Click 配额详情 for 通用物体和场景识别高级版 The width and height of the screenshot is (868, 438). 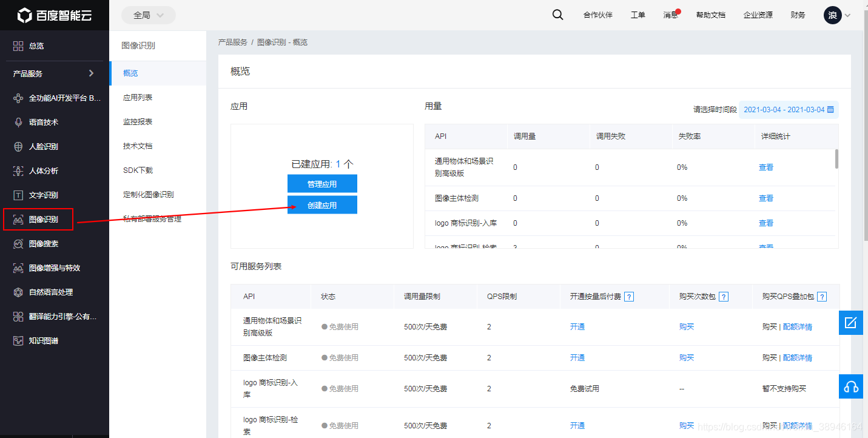click(798, 327)
